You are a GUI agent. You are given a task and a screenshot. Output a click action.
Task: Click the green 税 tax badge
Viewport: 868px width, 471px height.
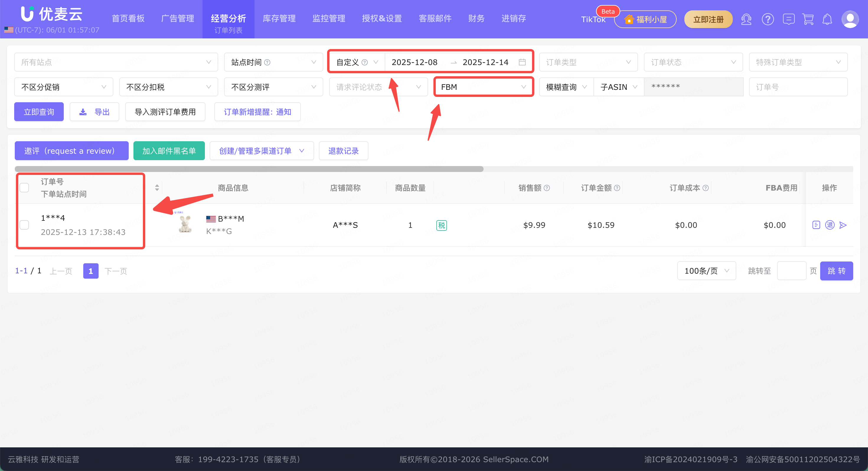coord(441,225)
